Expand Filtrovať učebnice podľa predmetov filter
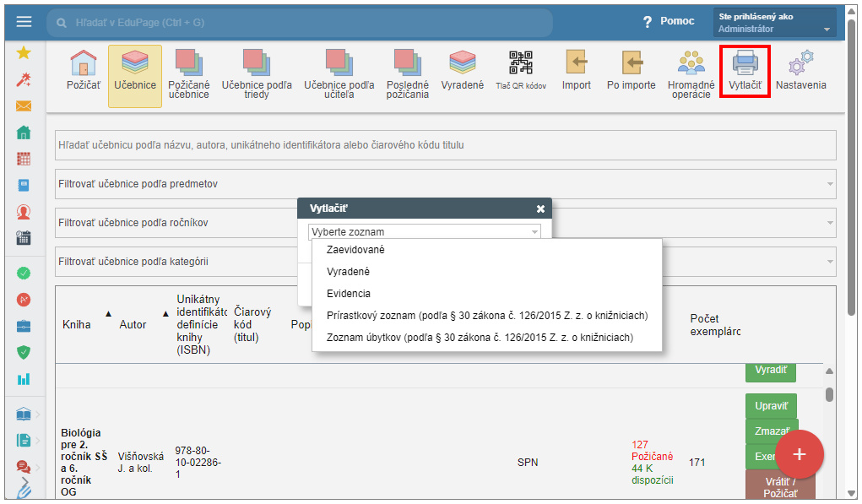Screen dimensions: 862x504 point(445,184)
